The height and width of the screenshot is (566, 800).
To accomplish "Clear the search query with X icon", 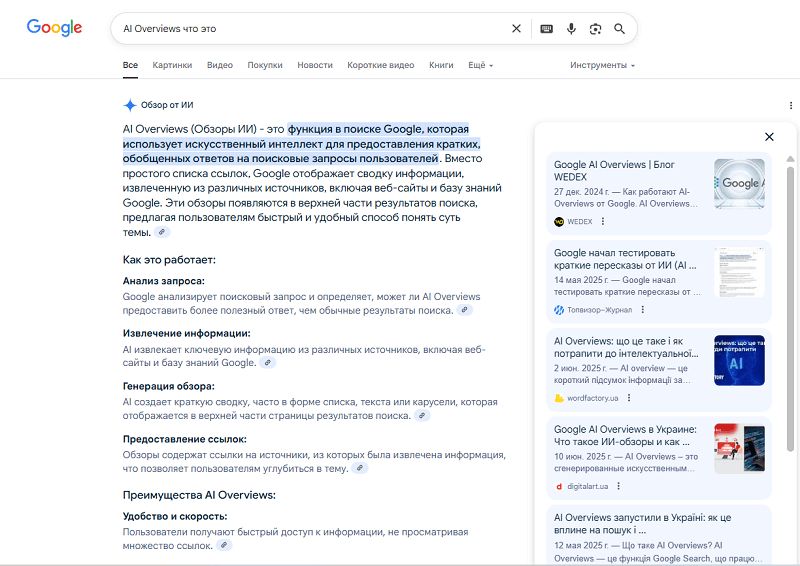I will click(x=516, y=29).
